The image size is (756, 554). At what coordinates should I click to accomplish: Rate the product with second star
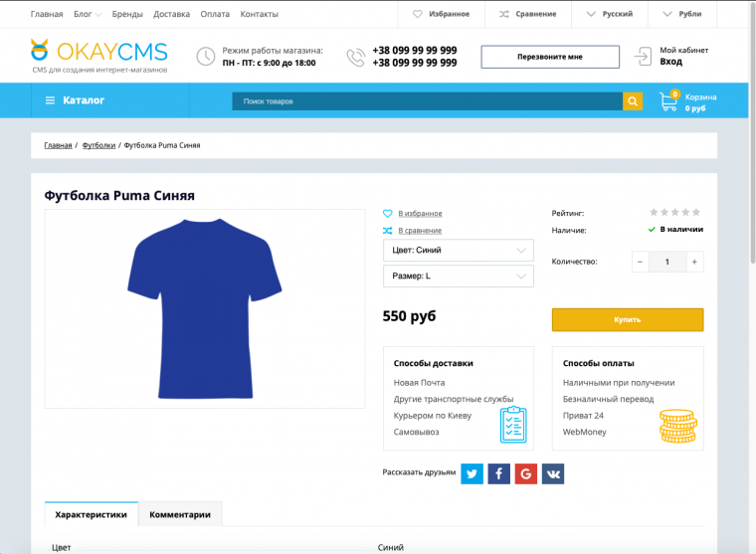tap(664, 212)
